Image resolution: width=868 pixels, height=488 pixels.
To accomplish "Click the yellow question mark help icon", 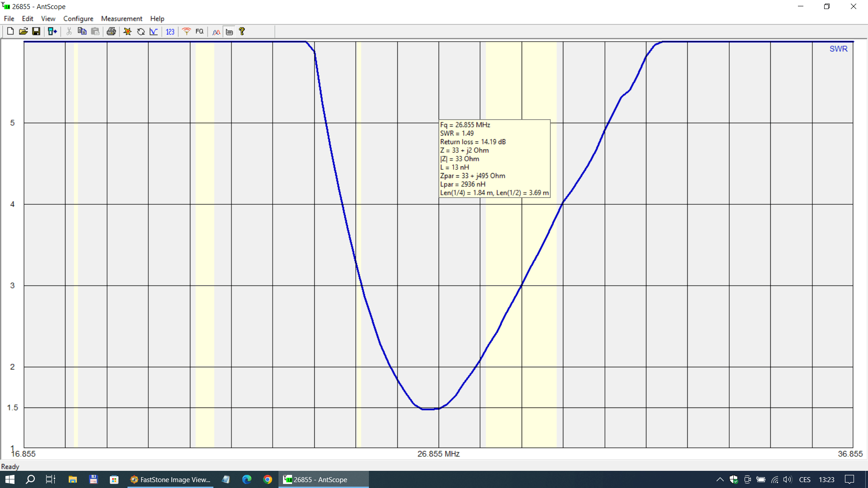I will tap(242, 31).
